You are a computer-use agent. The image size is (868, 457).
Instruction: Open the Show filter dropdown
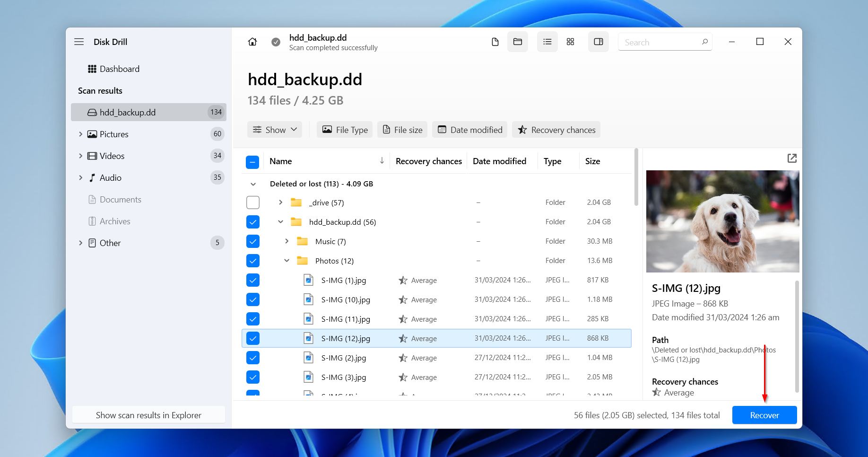point(274,130)
